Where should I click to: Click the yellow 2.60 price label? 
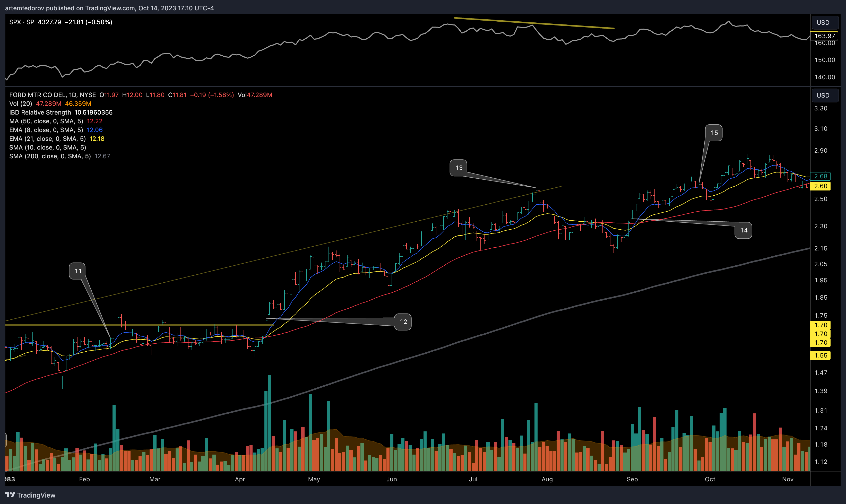pyautogui.click(x=821, y=186)
